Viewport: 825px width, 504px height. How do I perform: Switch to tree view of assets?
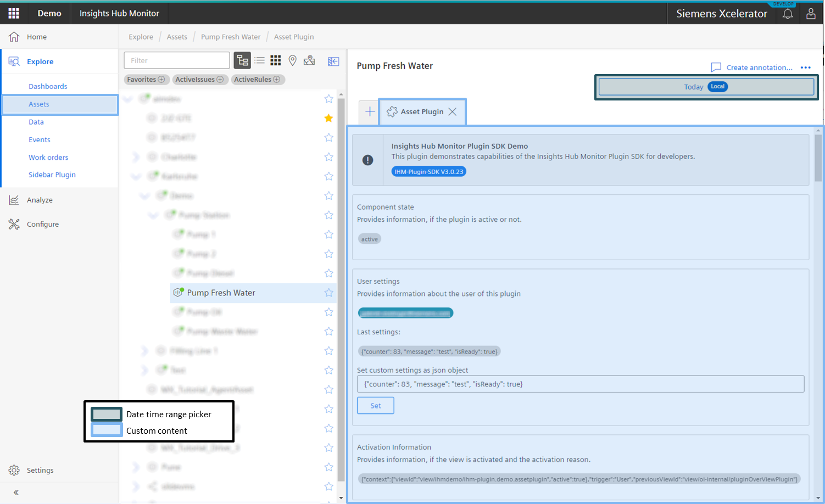point(242,60)
